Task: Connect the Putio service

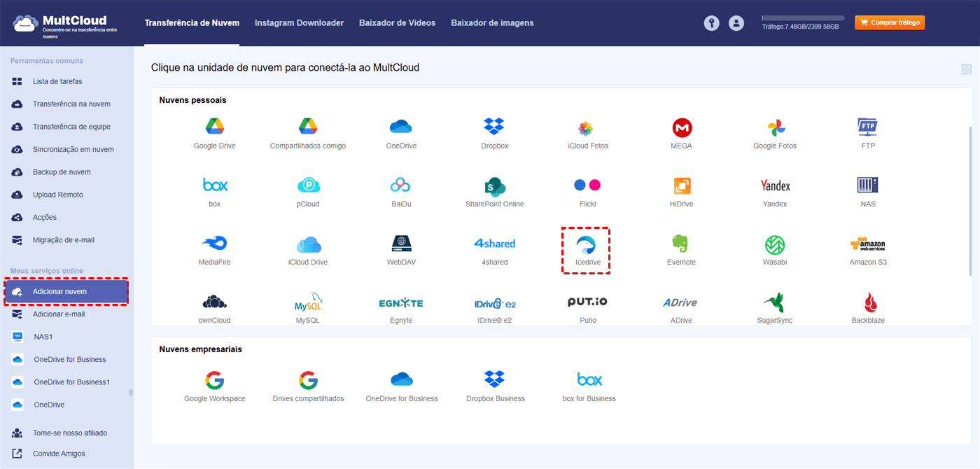Action: [x=587, y=302]
